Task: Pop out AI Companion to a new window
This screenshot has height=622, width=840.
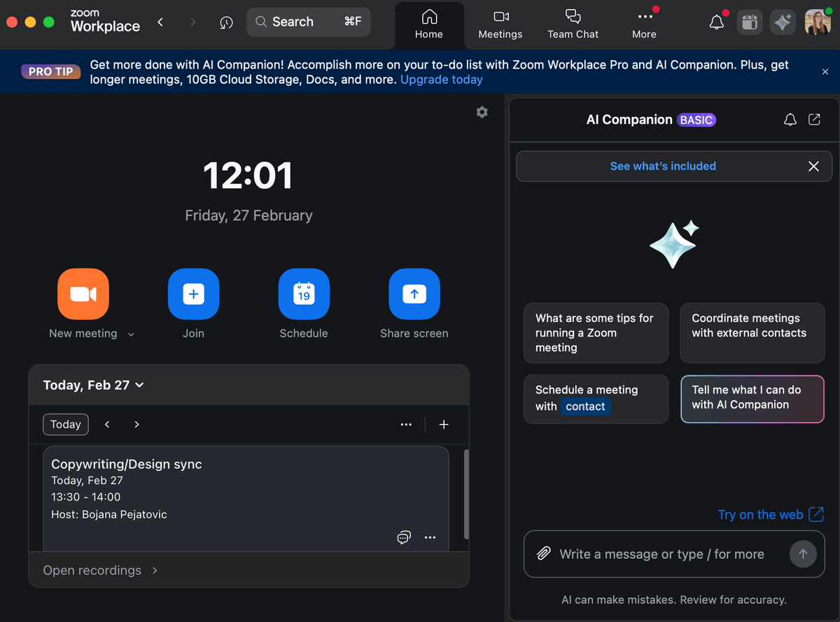Action: (814, 119)
